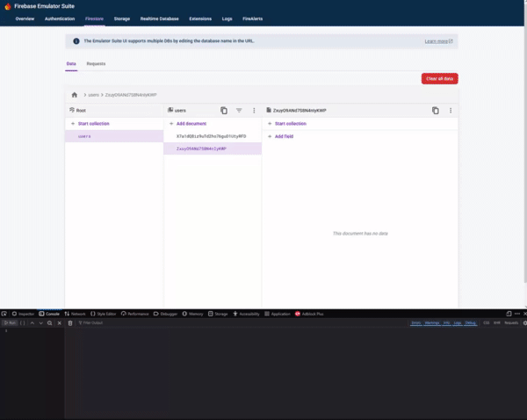Viewport: 527px width, 420px height.
Task: Toggle the Debug console filter
Action: (470, 322)
